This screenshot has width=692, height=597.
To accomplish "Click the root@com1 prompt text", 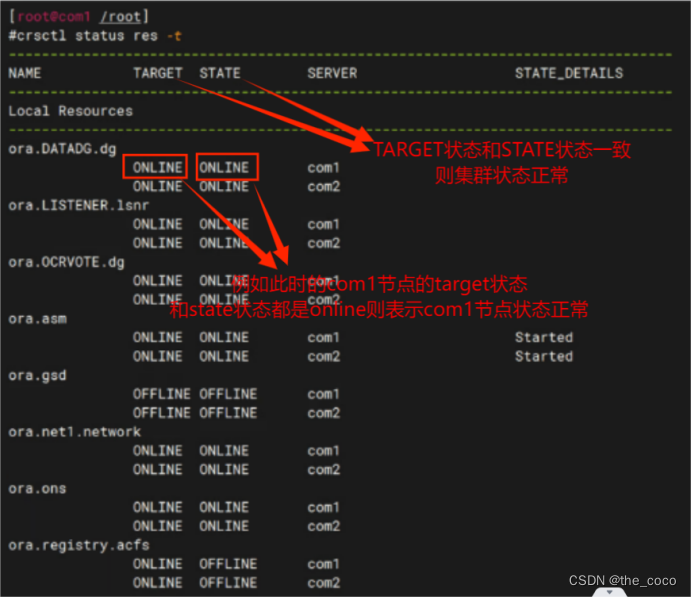I will (x=53, y=17).
